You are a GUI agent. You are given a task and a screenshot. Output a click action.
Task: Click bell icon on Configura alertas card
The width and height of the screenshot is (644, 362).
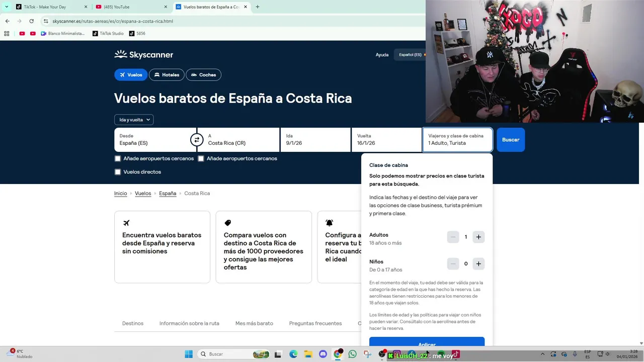(329, 223)
